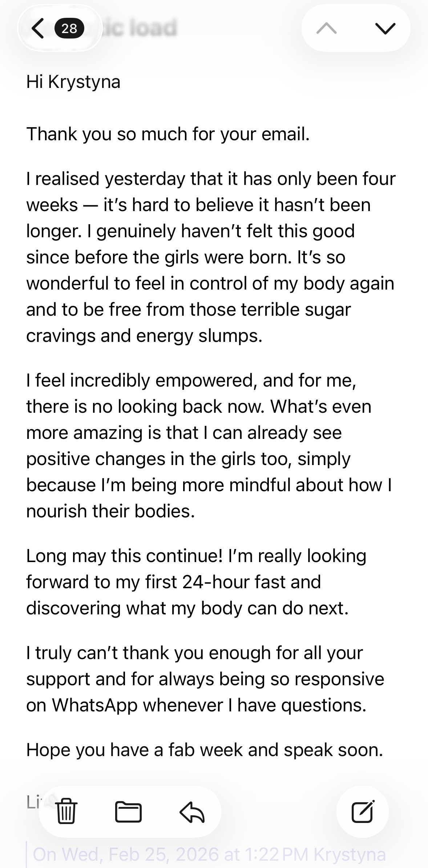This screenshot has height=868, width=428.
Task: Delete this email with trash icon
Action: pos(66,811)
